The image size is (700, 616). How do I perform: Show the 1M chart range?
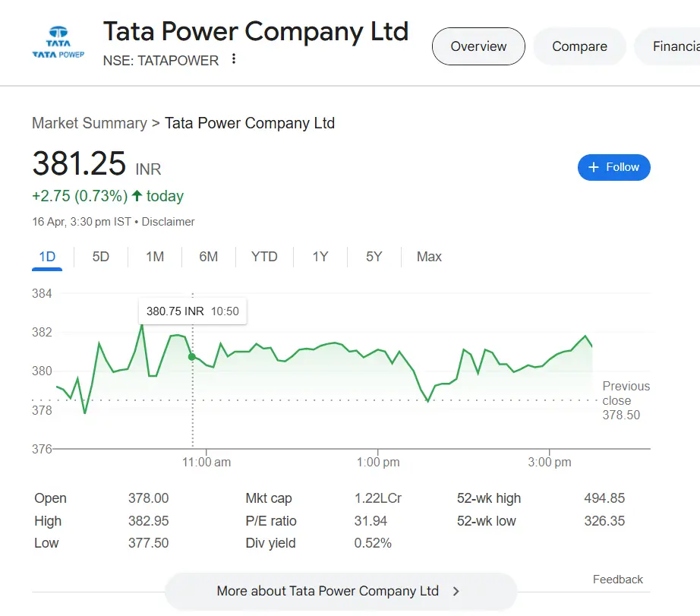(x=155, y=257)
